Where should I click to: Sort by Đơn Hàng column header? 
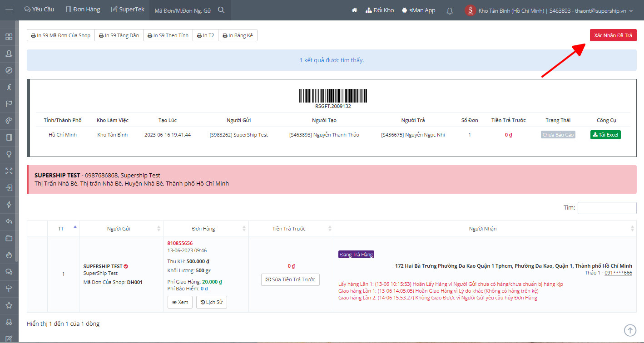coord(206,229)
